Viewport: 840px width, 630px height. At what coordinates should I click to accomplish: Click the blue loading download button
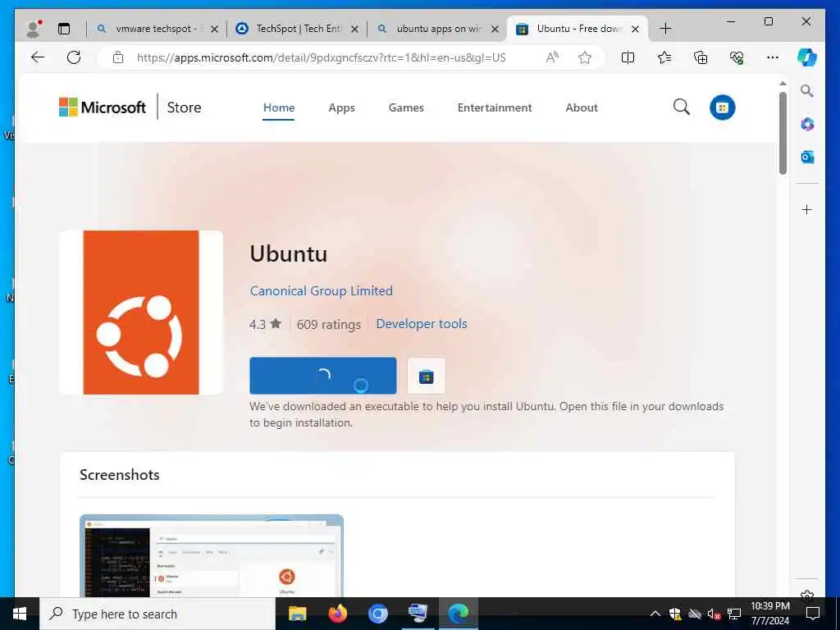323,376
